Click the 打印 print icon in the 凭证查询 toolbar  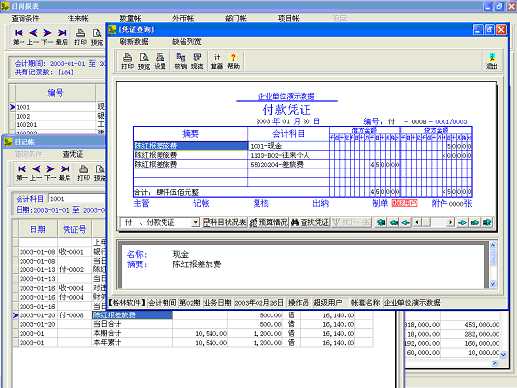tap(127, 61)
